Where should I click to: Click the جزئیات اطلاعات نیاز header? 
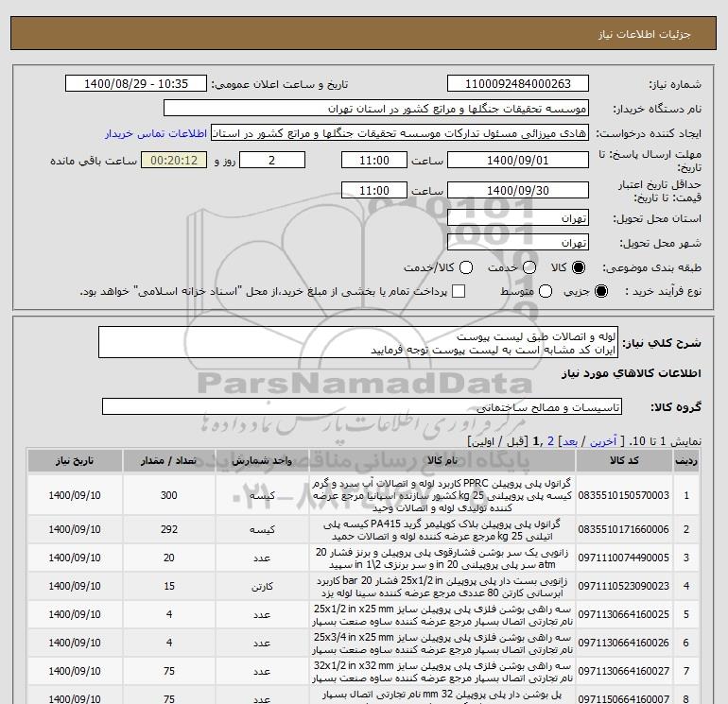[645, 34]
